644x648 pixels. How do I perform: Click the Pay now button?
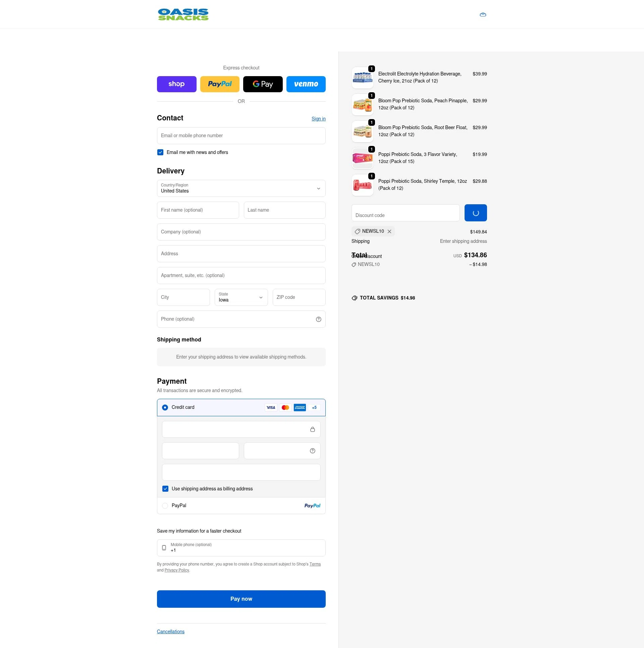241,599
